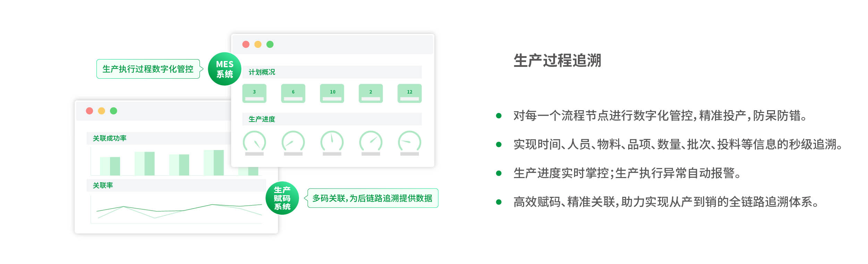Select the plan card showing 12

click(x=410, y=94)
